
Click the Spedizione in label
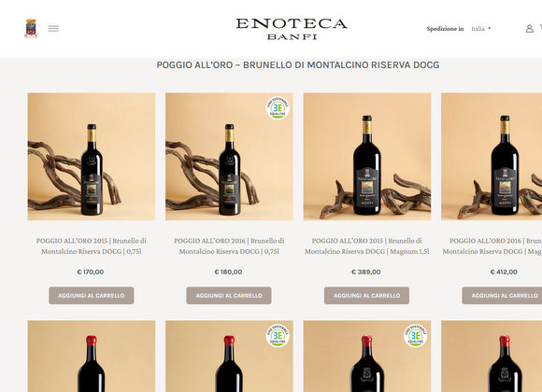445,29
